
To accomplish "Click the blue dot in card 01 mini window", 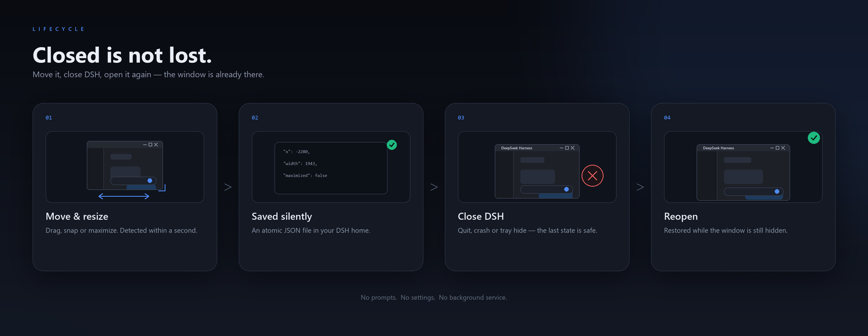I will [150, 180].
